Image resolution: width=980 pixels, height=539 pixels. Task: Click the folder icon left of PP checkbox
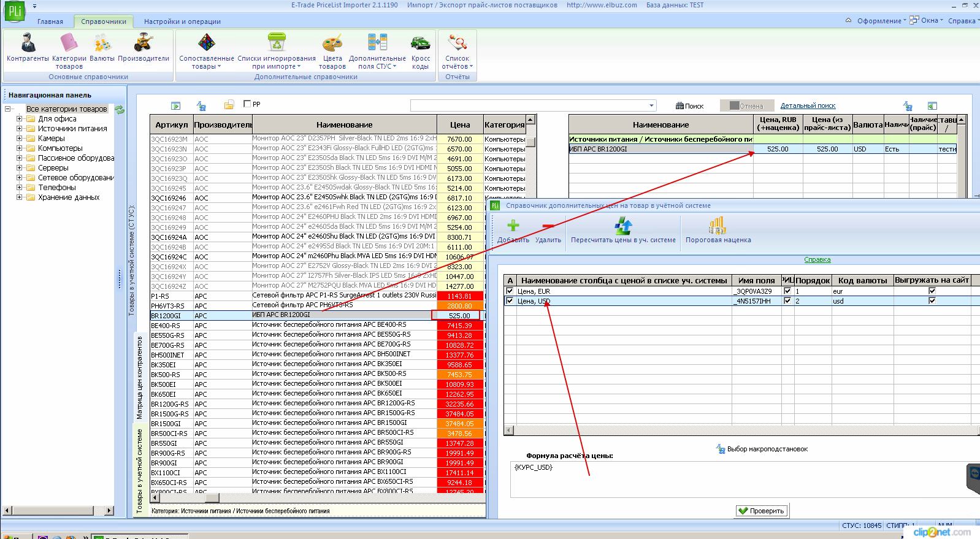click(229, 105)
